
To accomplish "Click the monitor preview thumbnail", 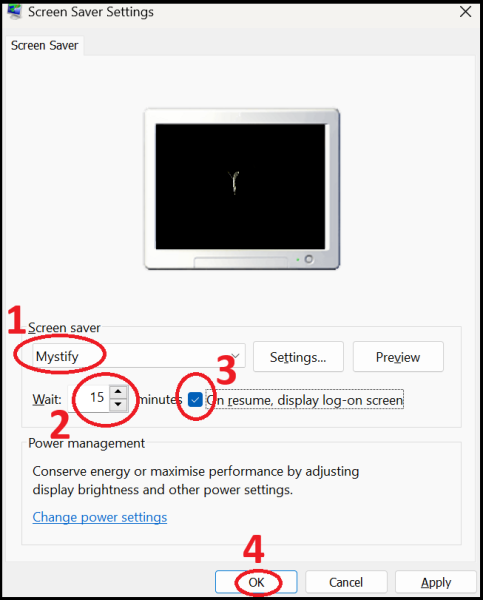I will click(242, 189).
